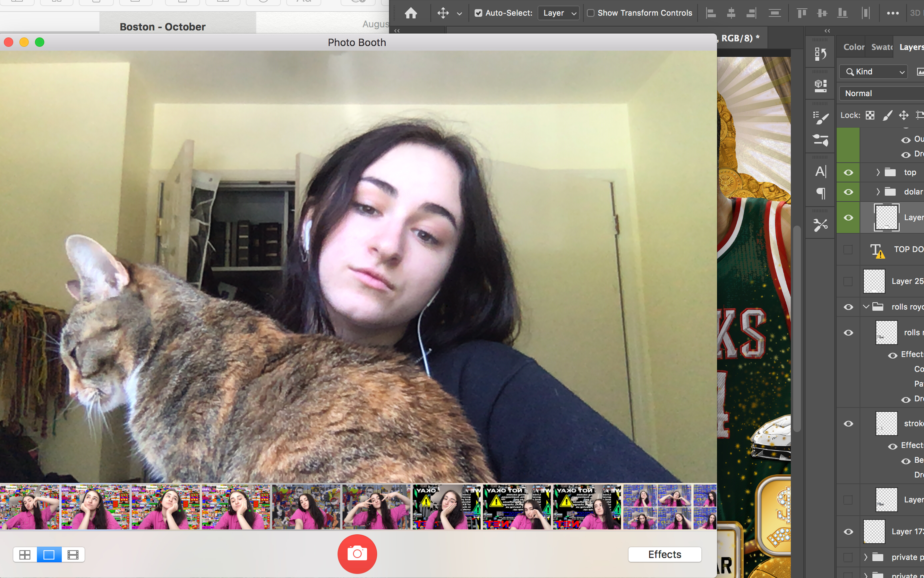Align top edges in options bar
Image resolution: width=924 pixels, height=578 pixels.
click(802, 13)
